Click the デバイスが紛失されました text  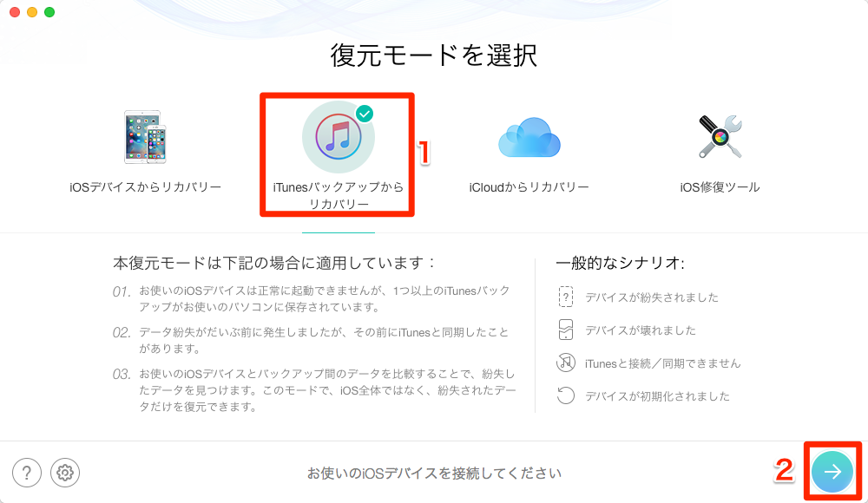point(652,297)
